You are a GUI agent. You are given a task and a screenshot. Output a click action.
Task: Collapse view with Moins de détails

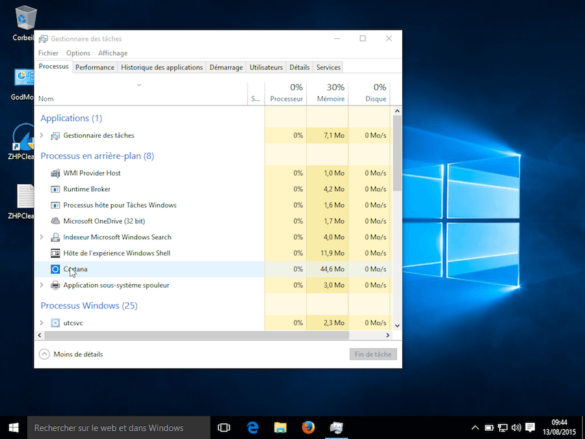(71, 354)
